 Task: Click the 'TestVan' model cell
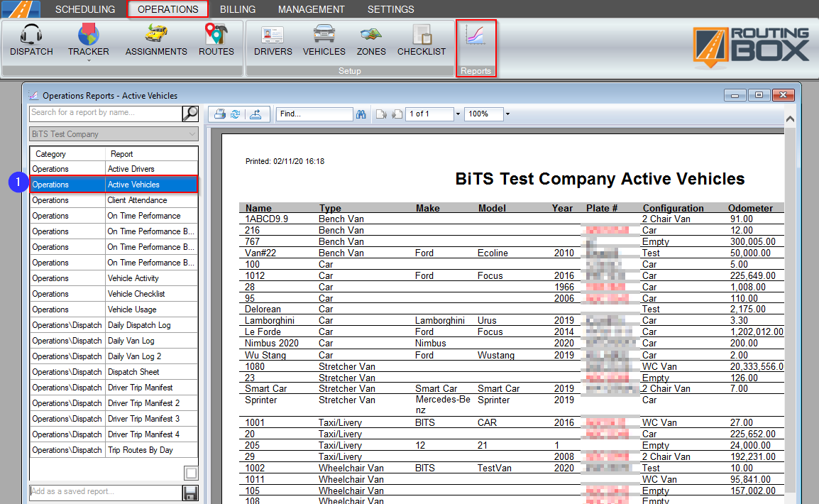[494, 468]
